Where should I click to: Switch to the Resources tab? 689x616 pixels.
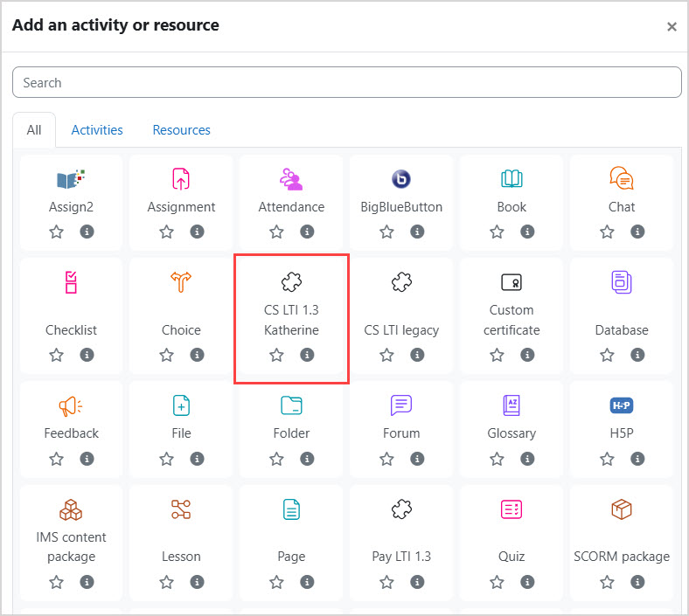click(x=181, y=130)
